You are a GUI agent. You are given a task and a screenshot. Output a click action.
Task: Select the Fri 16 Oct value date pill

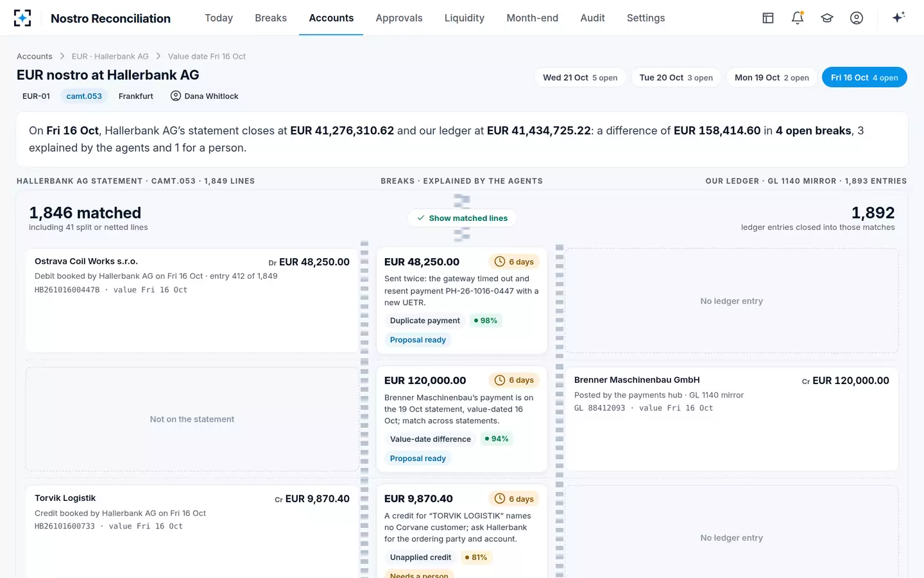point(864,78)
